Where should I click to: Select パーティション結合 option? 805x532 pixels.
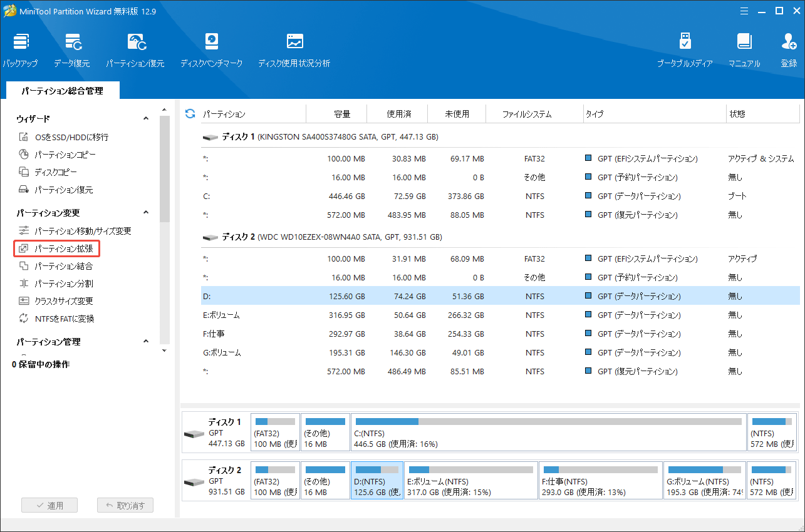(x=56, y=266)
